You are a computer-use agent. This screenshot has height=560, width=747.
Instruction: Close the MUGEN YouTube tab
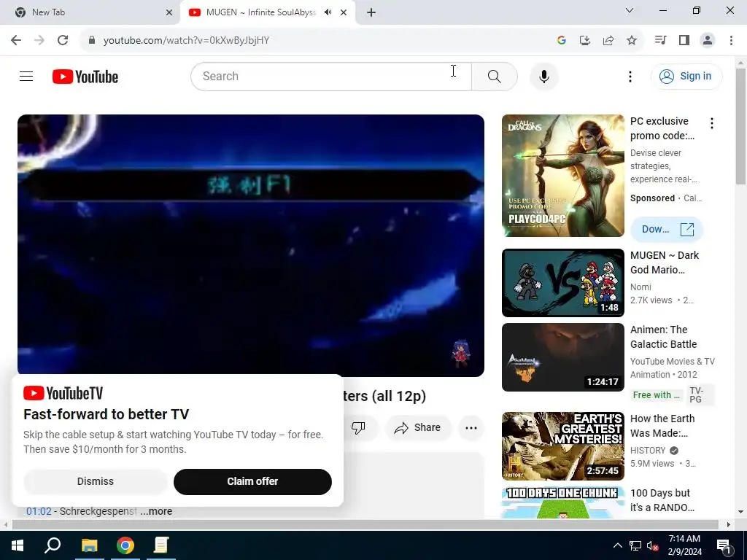point(344,12)
